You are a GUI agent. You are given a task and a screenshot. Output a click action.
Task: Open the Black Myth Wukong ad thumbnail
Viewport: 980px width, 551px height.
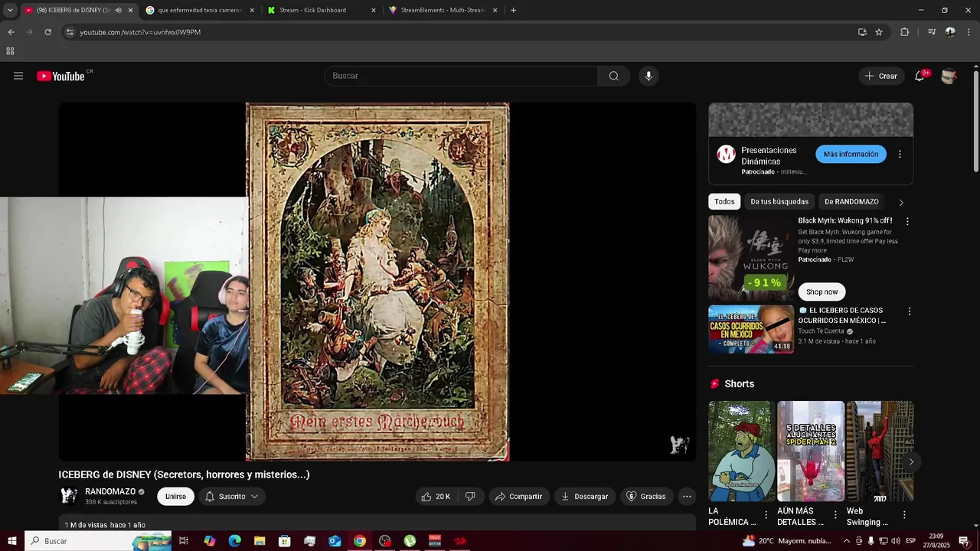(751, 257)
